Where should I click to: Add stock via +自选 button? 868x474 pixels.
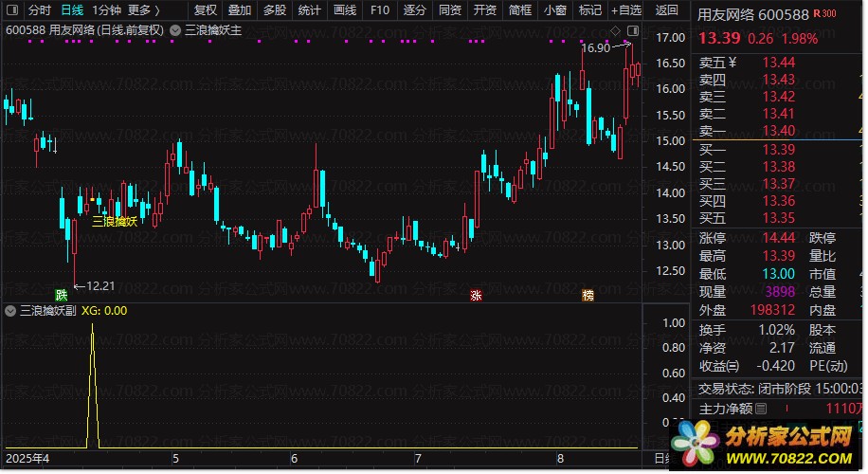coord(626,10)
